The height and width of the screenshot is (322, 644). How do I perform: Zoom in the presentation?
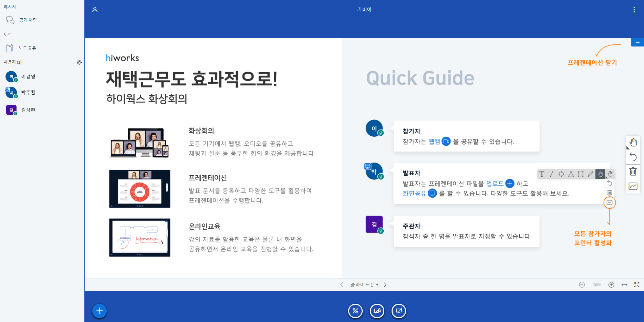click(611, 285)
